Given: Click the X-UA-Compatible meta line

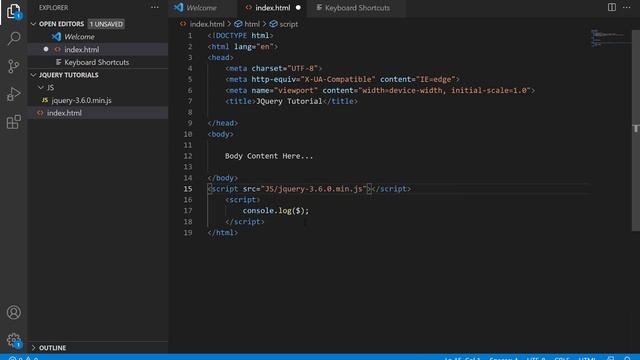Looking at the screenshot, I should pos(342,79).
